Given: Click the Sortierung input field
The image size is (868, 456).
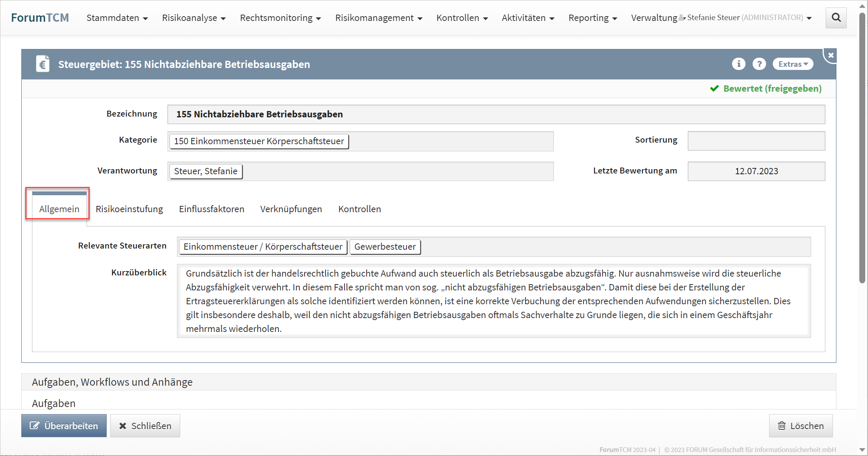Looking at the screenshot, I should point(756,141).
